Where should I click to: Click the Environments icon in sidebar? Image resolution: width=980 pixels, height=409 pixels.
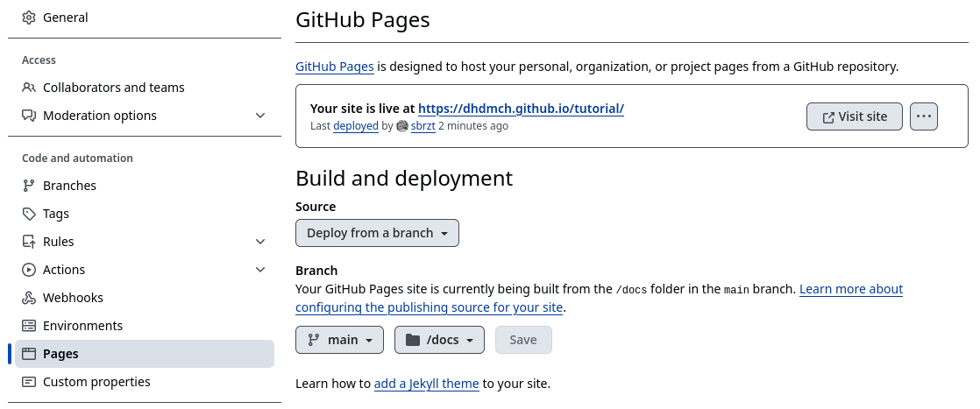pos(29,326)
